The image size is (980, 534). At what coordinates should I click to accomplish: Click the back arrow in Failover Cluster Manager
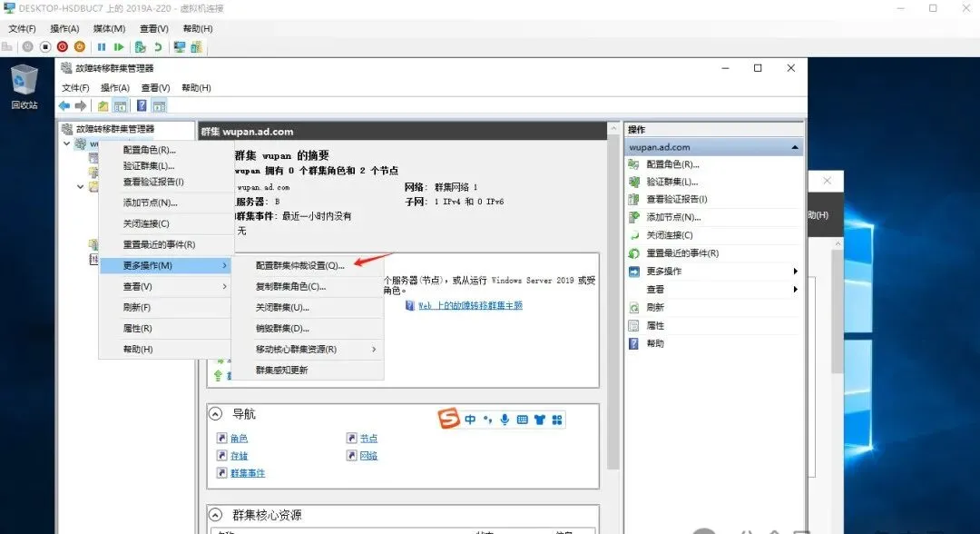point(64,105)
